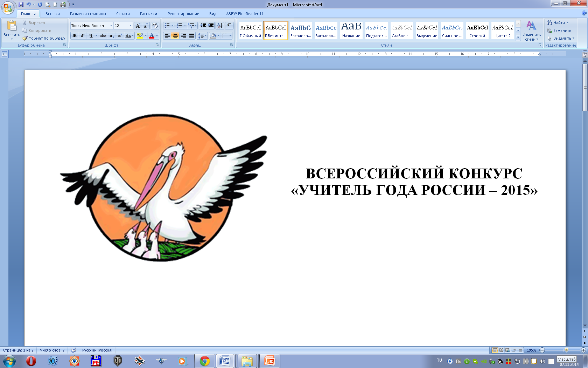Screen dimensions: 588x368
Task: Toggle strikethrough formatting
Action: (x=103, y=36)
